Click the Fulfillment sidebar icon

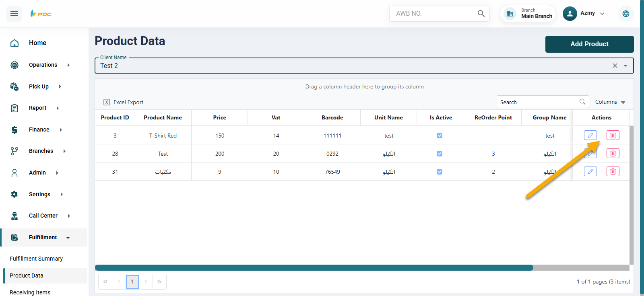click(x=14, y=238)
